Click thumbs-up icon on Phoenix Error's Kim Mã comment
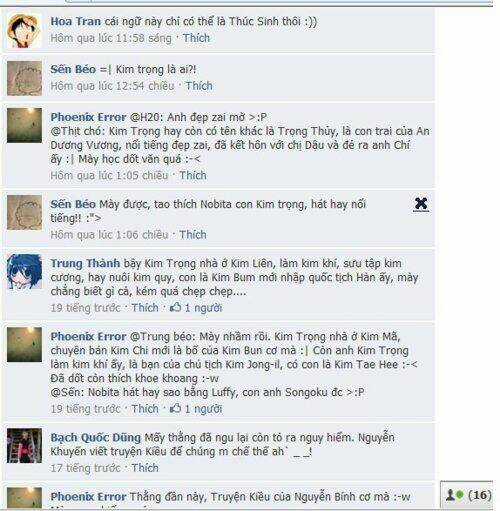The width and height of the screenshot is (500, 511). (x=176, y=408)
